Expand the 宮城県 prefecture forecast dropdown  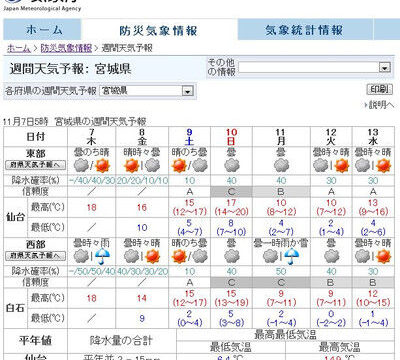146,91
